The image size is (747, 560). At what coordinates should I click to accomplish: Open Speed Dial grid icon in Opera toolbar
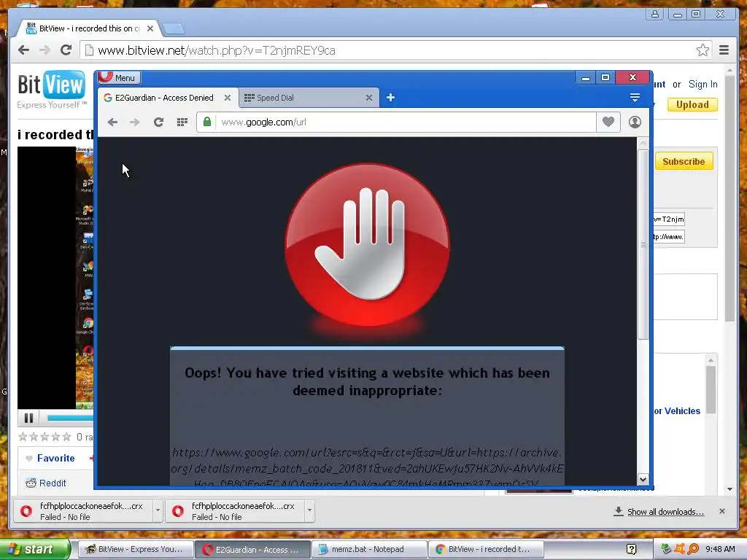pos(182,122)
